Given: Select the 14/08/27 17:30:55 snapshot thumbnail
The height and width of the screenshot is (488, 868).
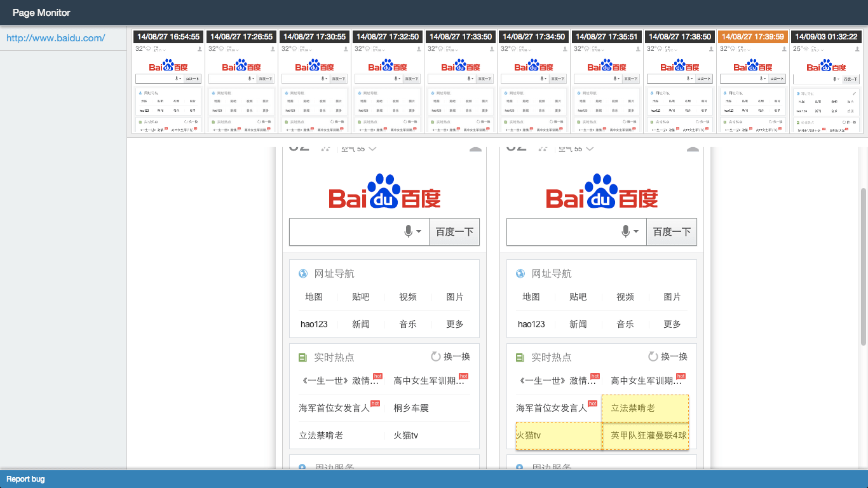Looking at the screenshot, I should (x=315, y=82).
